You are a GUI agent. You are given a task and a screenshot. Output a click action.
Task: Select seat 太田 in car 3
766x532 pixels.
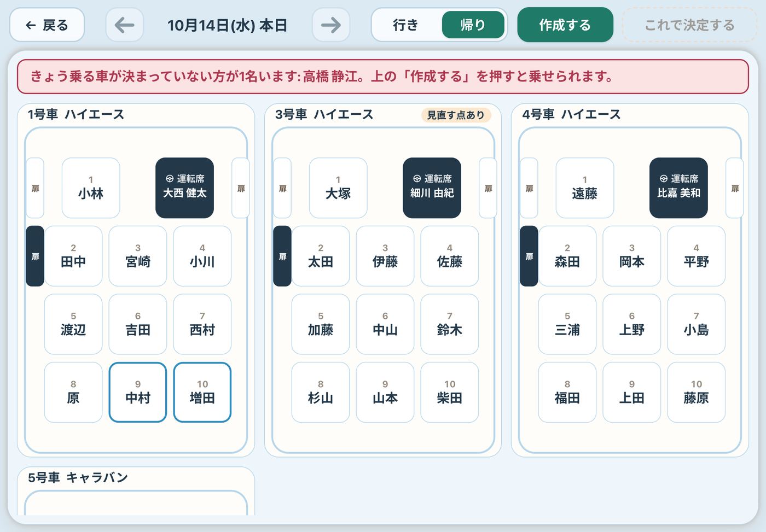321,256
